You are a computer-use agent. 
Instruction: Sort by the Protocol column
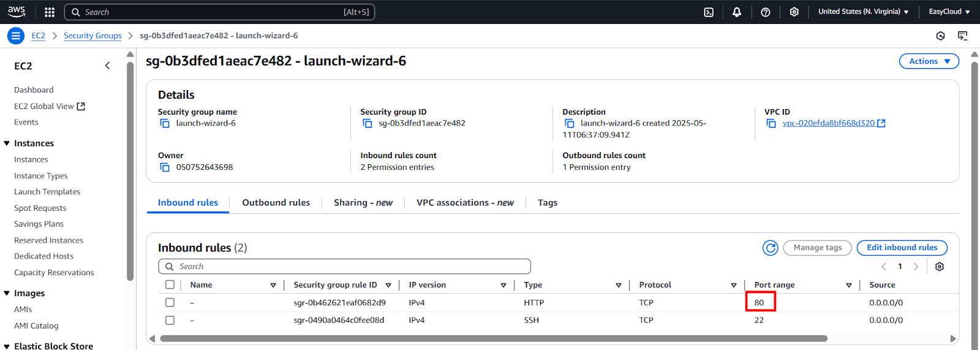(734, 285)
